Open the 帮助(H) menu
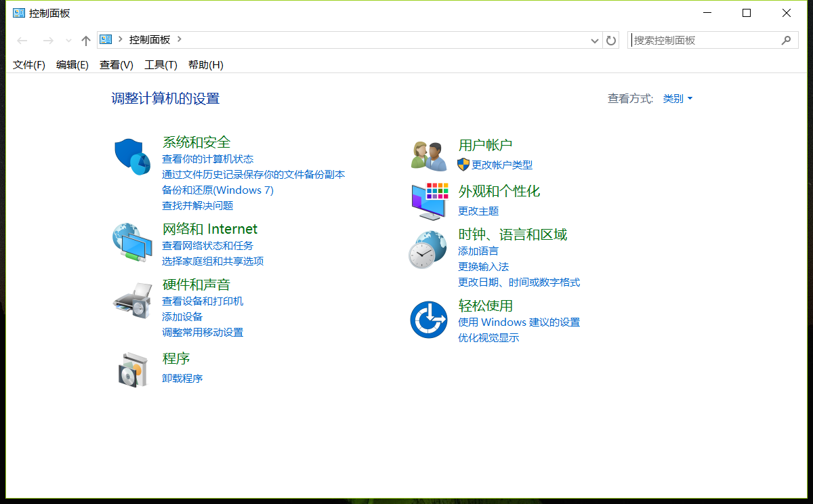 (x=206, y=65)
